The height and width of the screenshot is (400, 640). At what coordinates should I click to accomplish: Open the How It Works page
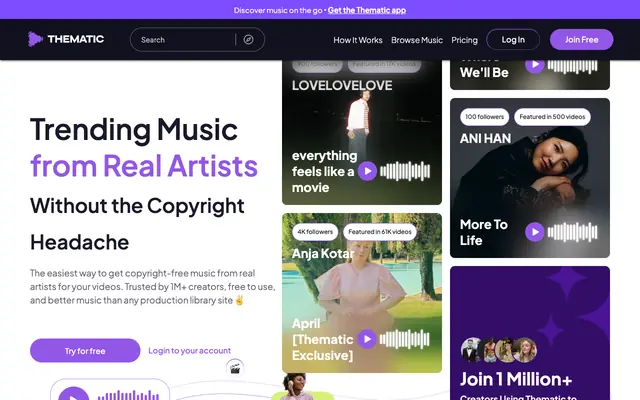[x=358, y=40]
